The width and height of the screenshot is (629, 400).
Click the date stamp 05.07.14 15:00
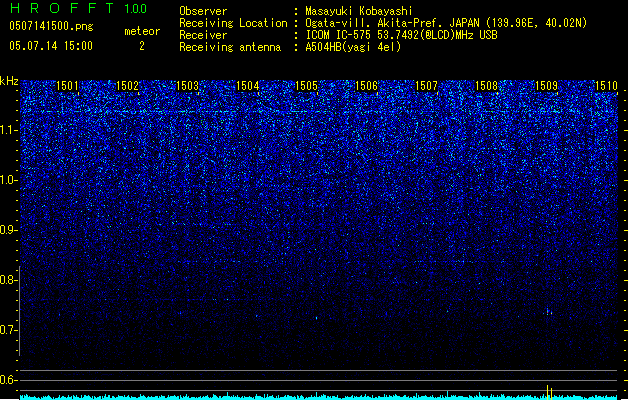pyautogui.click(x=51, y=46)
